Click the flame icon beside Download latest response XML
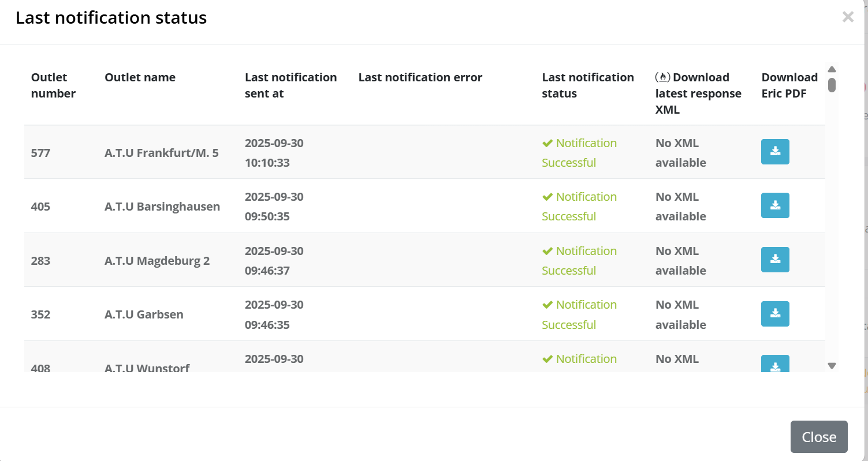 pos(662,77)
